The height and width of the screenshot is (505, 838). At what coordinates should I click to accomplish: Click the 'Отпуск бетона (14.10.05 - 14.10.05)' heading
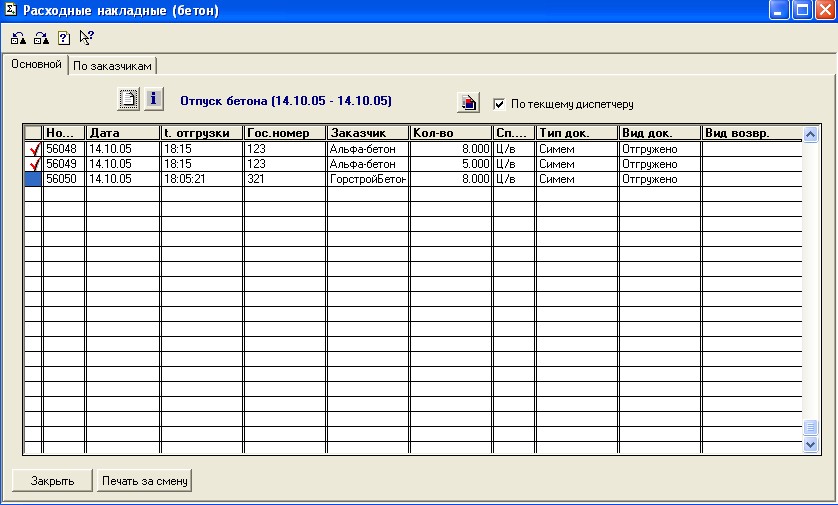click(286, 101)
